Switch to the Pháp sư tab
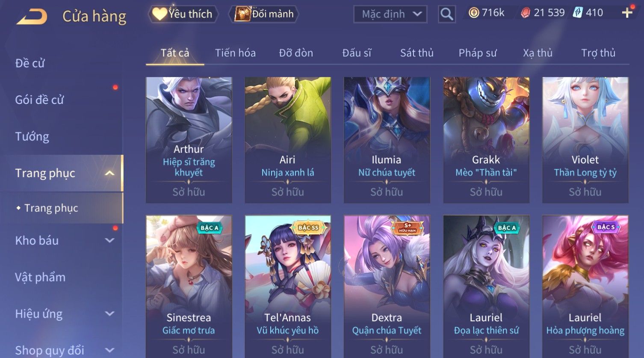 (x=478, y=53)
